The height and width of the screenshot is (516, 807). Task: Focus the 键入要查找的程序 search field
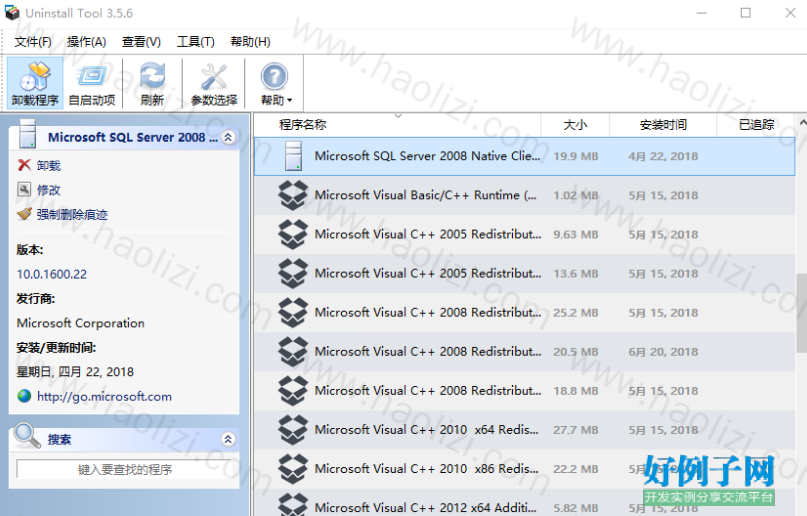[124, 469]
